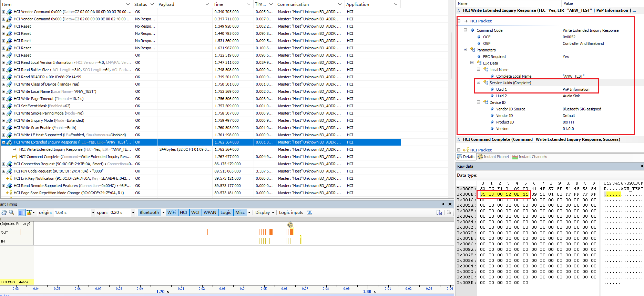Open the Display dropdown menu
The width and height of the screenshot is (644, 296).
click(x=265, y=213)
